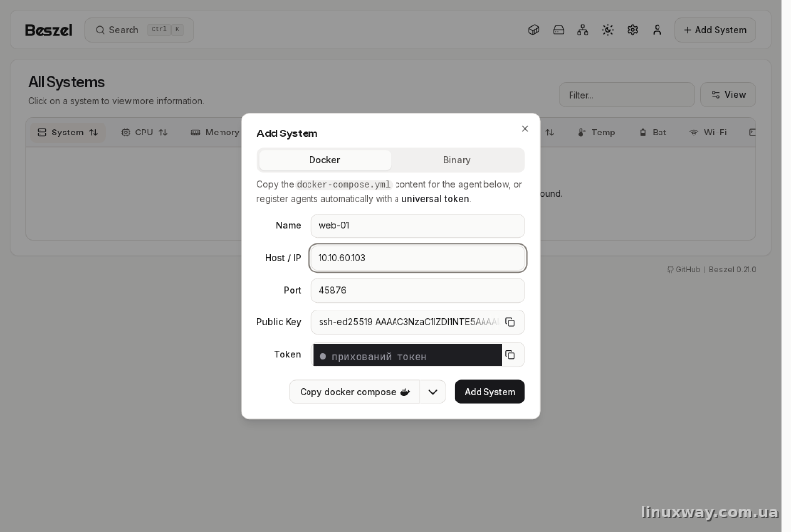Open the 'universal token' link
Image resolution: width=791 pixels, height=532 pixels.
pos(435,199)
